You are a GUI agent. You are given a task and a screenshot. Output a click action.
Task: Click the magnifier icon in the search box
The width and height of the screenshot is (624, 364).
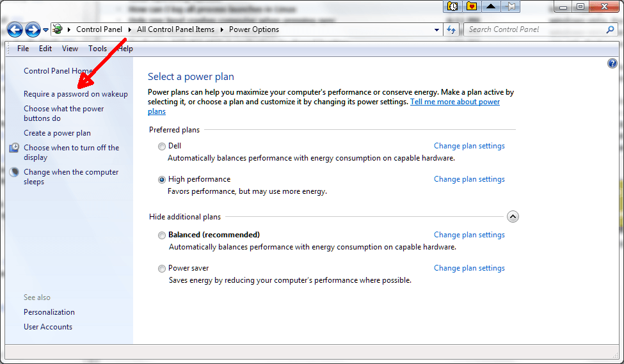(610, 29)
